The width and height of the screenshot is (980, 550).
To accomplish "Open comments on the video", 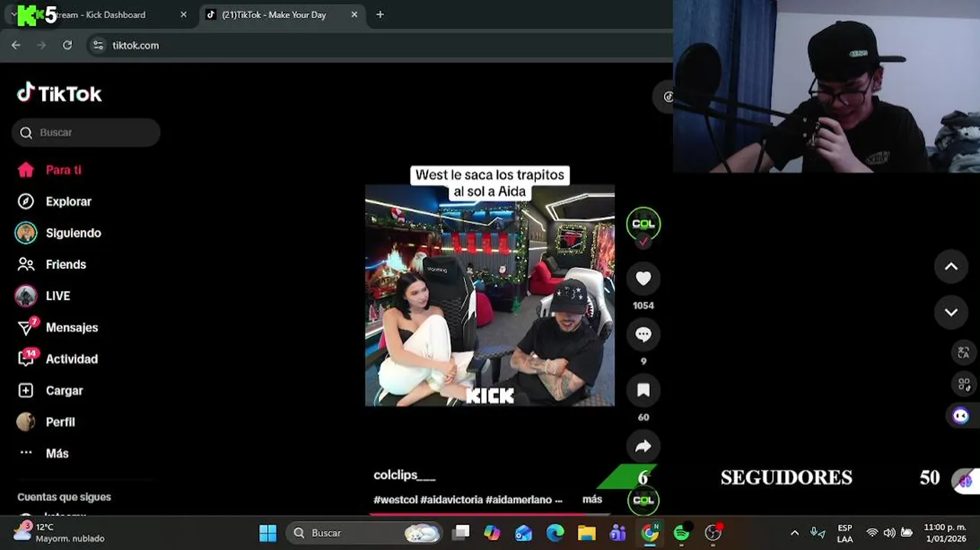I will (643, 335).
